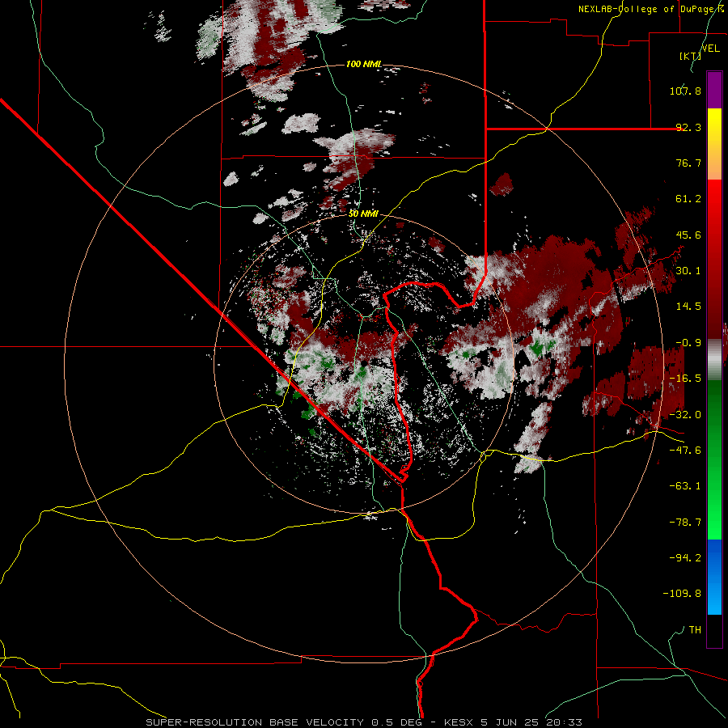Click the 45.6 velocity scale value

click(688, 235)
